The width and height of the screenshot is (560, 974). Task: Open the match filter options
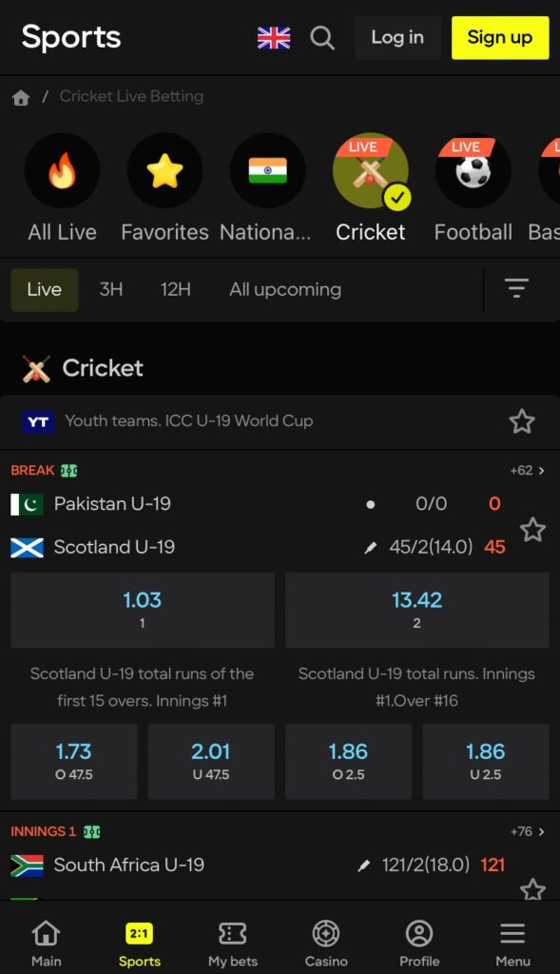[x=516, y=287]
